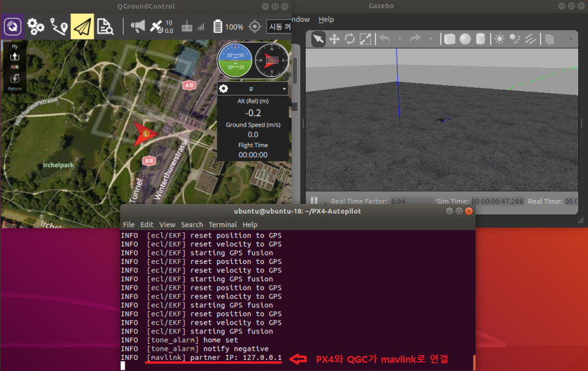Open terminal Terminal menu

coord(223,225)
